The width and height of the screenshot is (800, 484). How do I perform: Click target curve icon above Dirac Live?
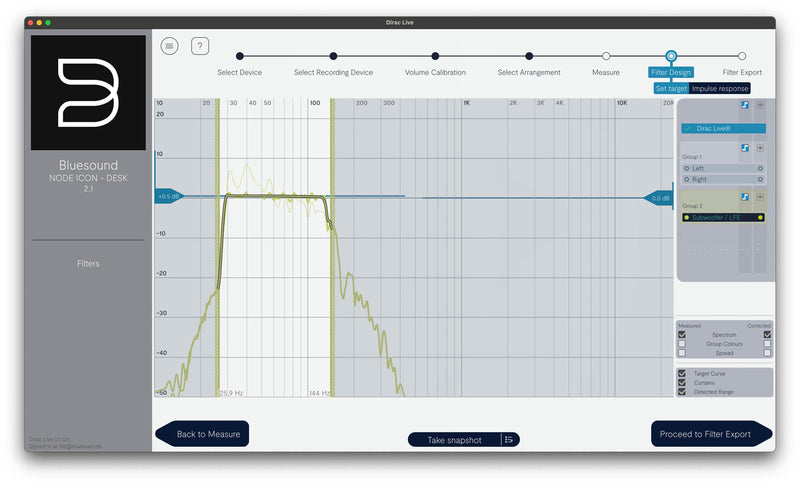745,105
